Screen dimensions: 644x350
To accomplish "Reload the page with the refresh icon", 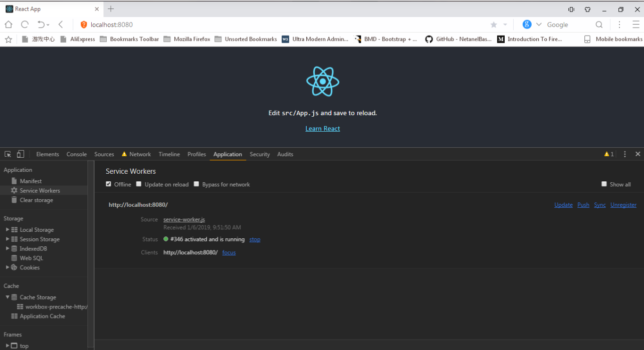I will 25,25.
